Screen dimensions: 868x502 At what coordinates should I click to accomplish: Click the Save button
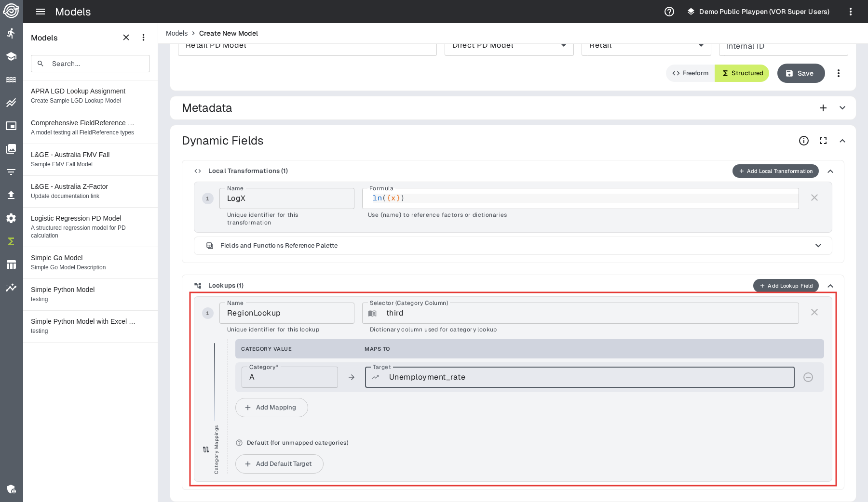[800, 73]
